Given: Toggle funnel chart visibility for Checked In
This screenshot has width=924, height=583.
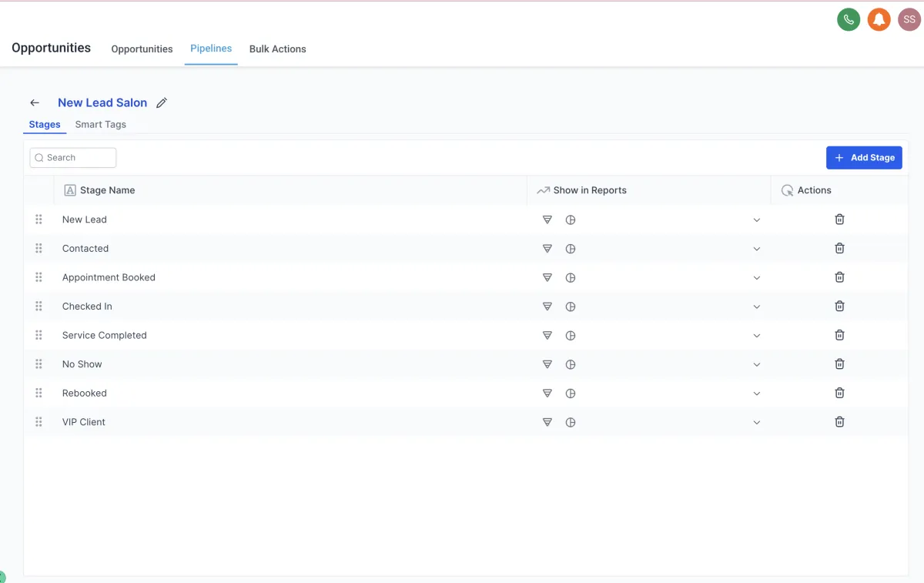Looking at the screenshot, I should pyautogui.click(x=547, y=307).
